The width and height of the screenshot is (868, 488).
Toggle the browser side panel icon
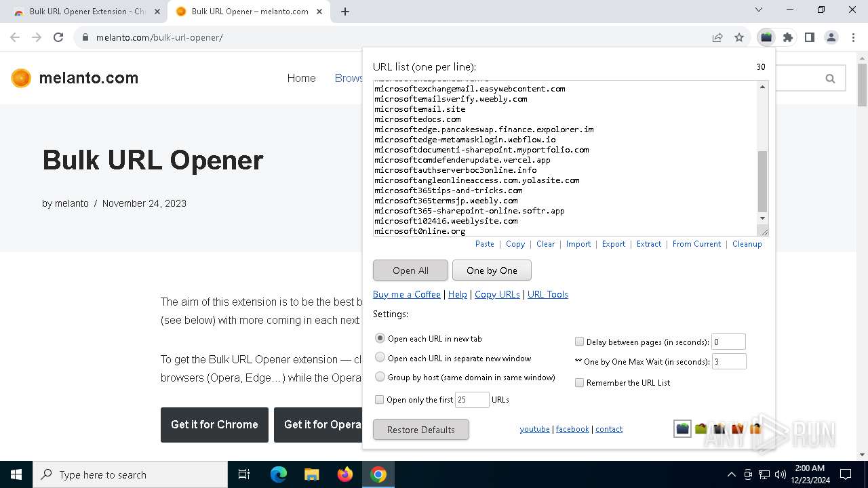point(810,37)
